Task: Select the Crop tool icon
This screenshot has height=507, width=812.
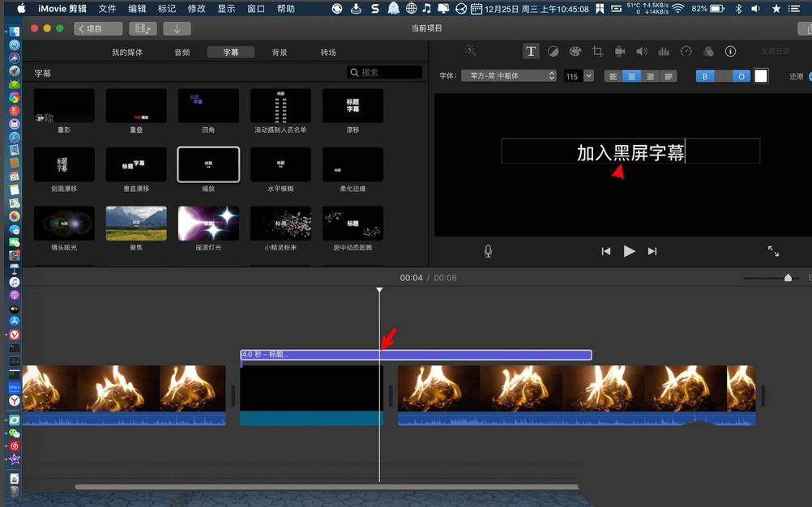Action: pos(597,51)
